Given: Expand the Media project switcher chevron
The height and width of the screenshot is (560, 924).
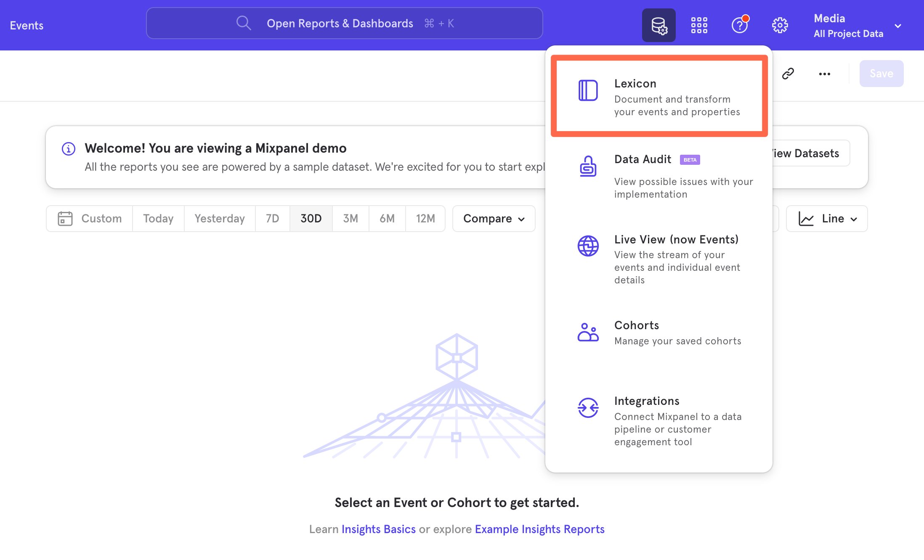Looking at the screenshot, I should coord(898,26).
